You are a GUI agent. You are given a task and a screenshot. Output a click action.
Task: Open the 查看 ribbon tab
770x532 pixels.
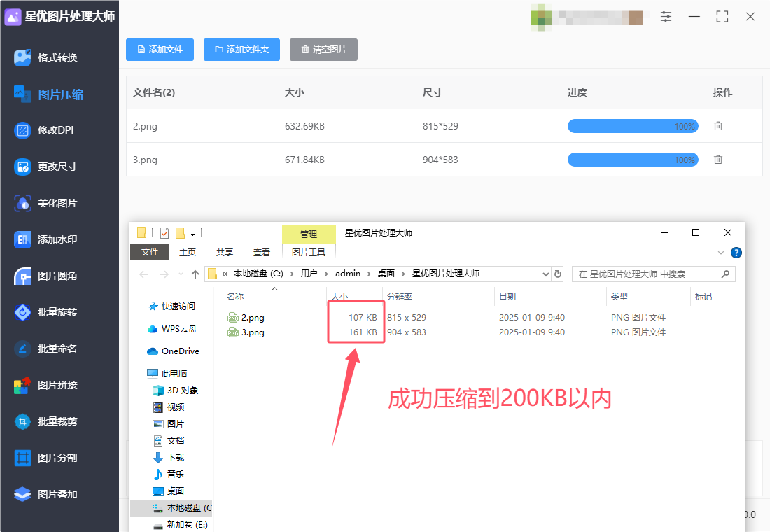(262, 252)
